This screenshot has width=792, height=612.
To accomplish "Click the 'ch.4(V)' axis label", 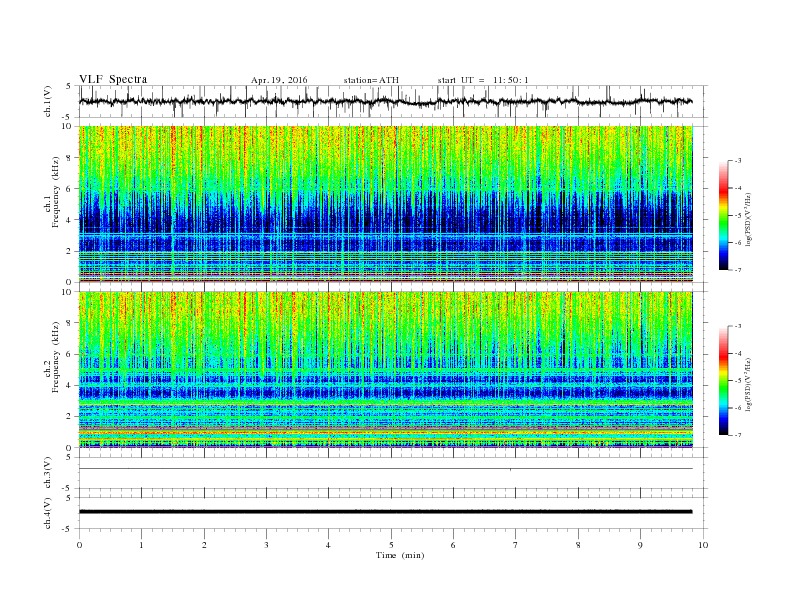I will [48, 513].
